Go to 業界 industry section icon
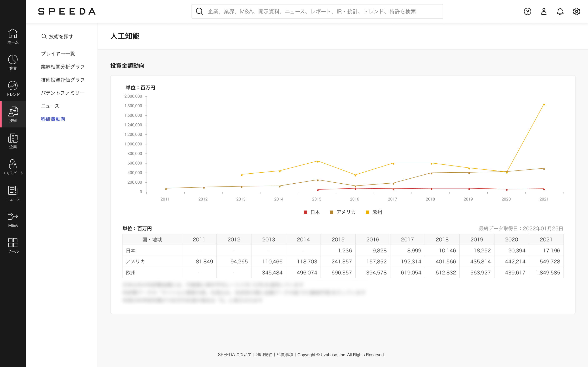588x367 pixels. click(13, 62)
